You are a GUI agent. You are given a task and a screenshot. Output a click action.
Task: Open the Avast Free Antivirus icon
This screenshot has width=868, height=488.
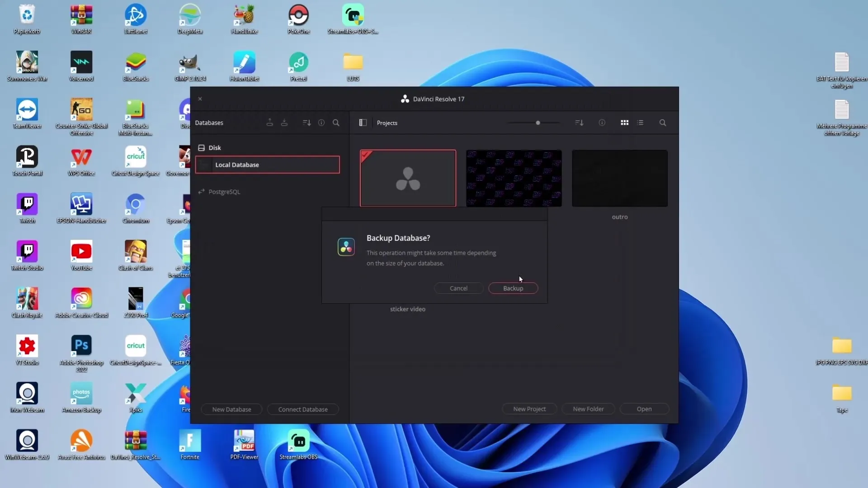pyautogui.click(x=81, y=445)
